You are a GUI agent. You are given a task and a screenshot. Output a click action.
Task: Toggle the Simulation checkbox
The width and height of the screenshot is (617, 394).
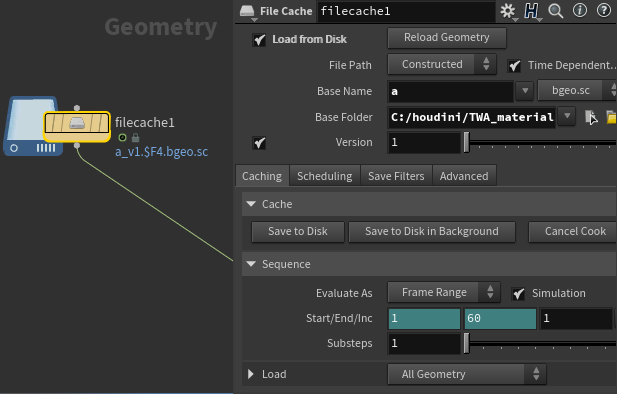(x=518, y=294)
